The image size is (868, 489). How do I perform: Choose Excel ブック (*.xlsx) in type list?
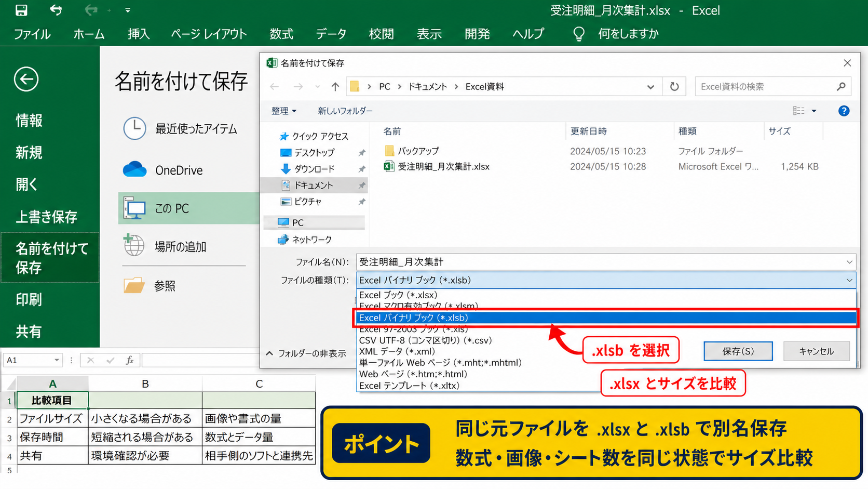coord(398,295)
